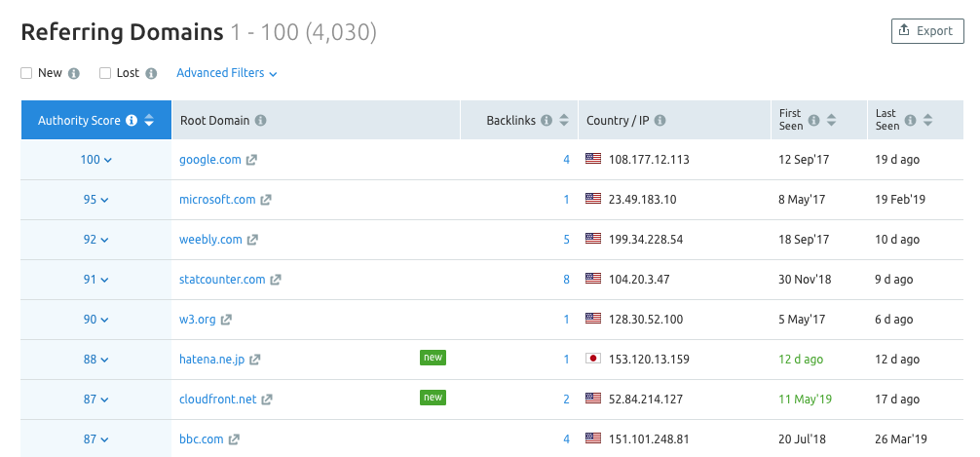Click first seen date 30 Nov'18
Image resolution: width=980 pixels, height=457 pixels.
pyautogui.click(x=805, y=280)
